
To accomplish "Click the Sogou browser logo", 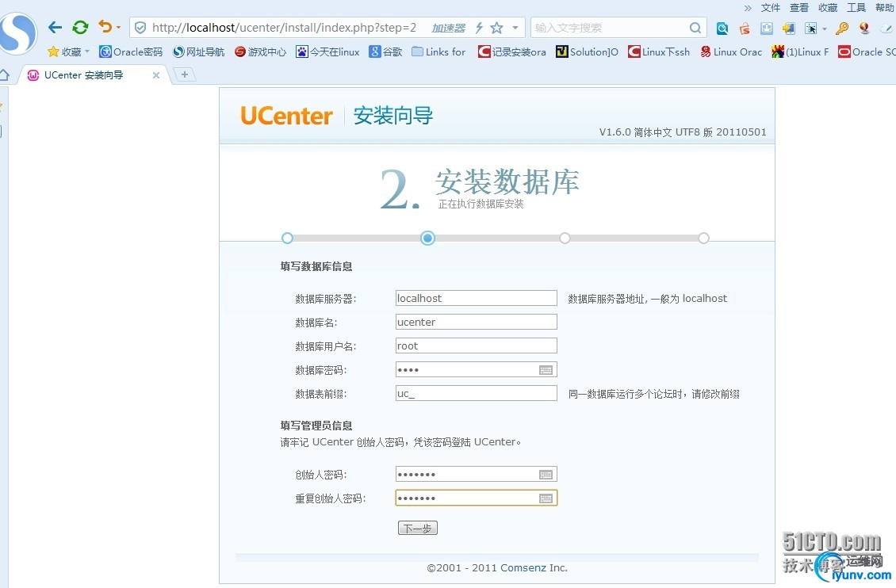I will [x=17, y=33].
